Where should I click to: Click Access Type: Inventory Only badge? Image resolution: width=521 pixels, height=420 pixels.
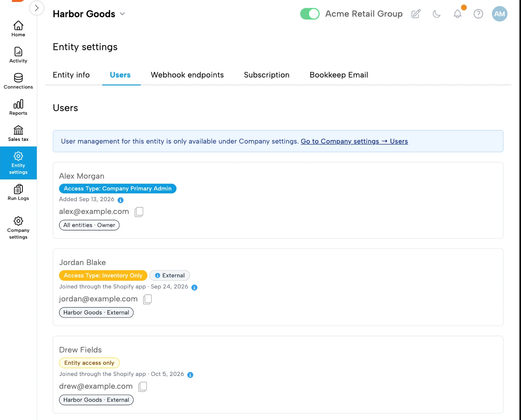(x=103, y=275)
